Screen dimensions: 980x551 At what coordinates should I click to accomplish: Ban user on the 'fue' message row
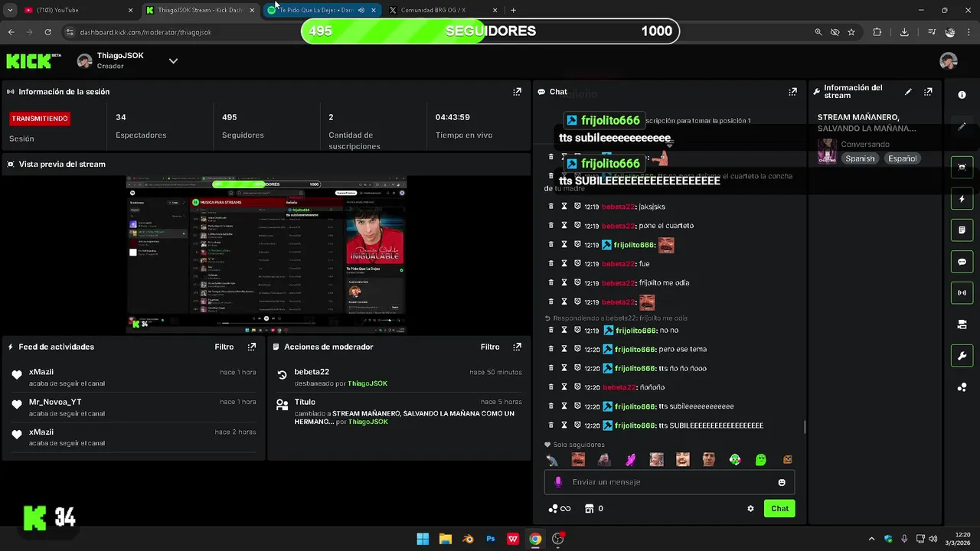click(578, 264)
